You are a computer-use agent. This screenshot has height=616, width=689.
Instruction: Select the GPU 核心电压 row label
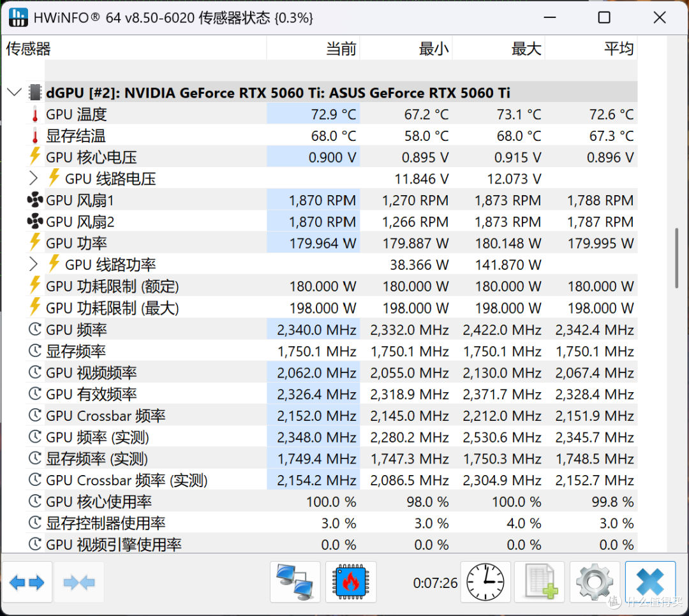(x=91, y=158)
